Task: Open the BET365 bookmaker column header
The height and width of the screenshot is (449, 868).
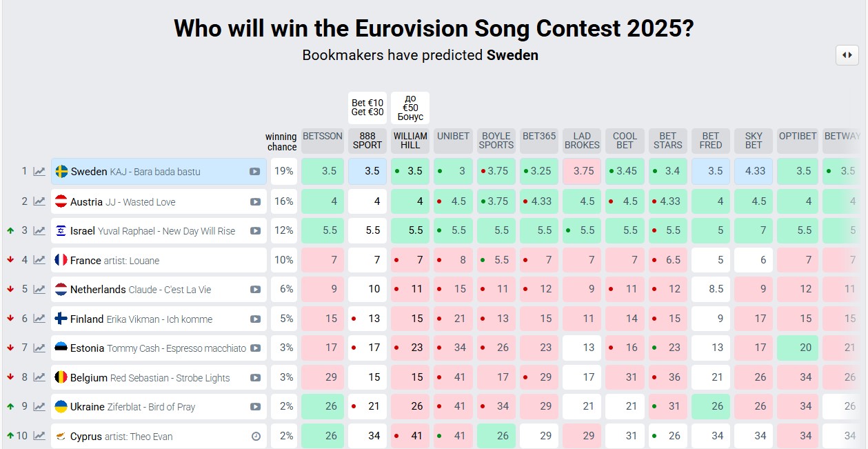Action: tap(539, 137)
